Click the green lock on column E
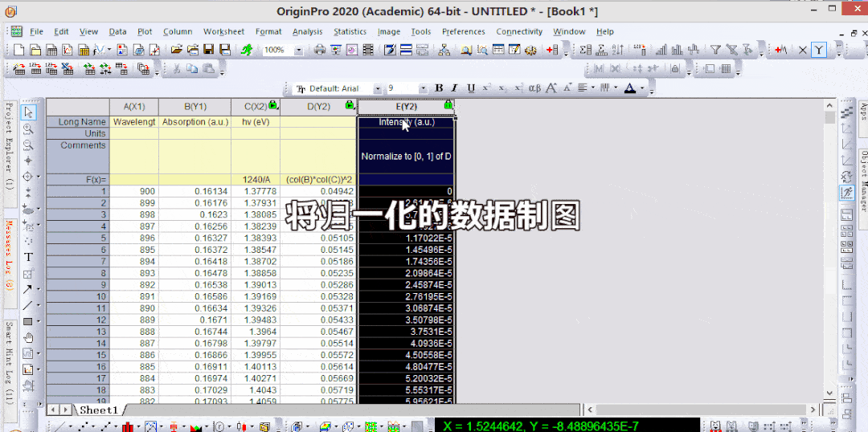 click(x=448, y=104)
